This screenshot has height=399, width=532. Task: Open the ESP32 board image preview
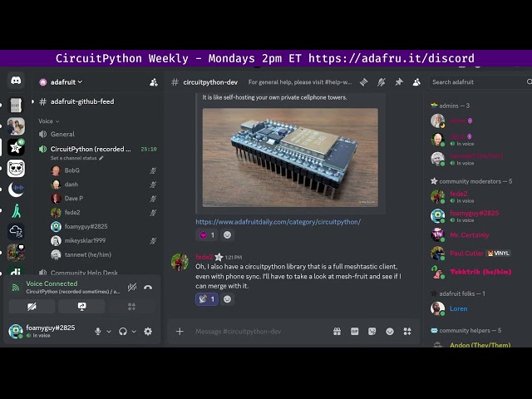(x=290, y=157)
